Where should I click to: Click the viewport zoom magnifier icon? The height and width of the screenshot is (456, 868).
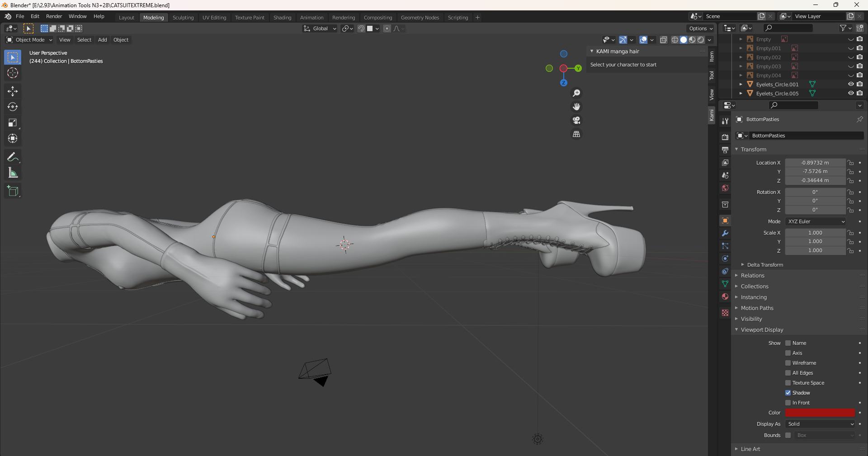(576, 93)
